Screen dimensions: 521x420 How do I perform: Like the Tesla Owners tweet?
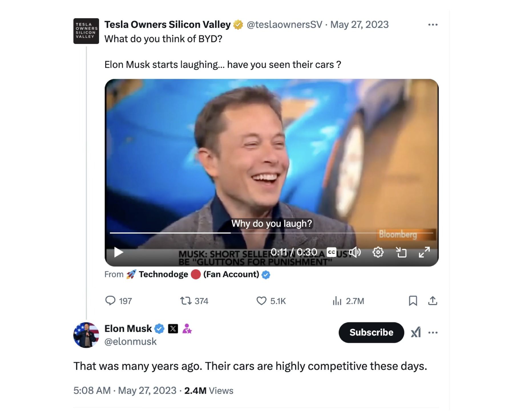pyautogui.click(x=261, y=301)
